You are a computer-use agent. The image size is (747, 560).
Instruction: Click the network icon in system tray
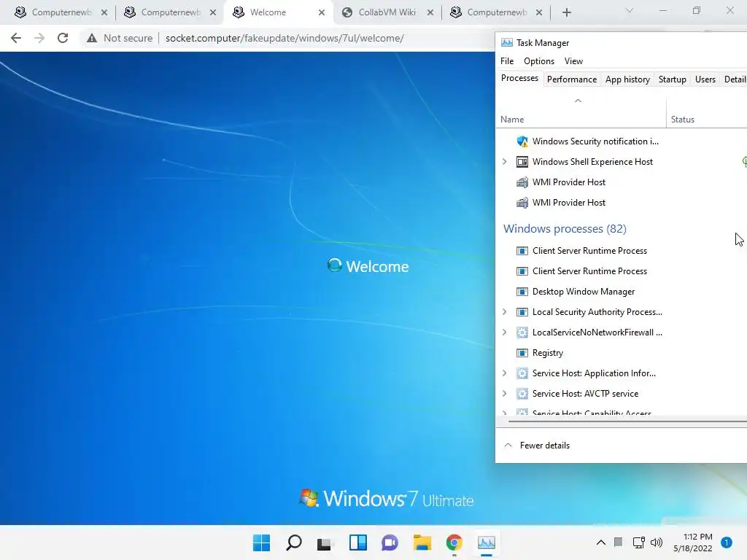pos(638,542)
